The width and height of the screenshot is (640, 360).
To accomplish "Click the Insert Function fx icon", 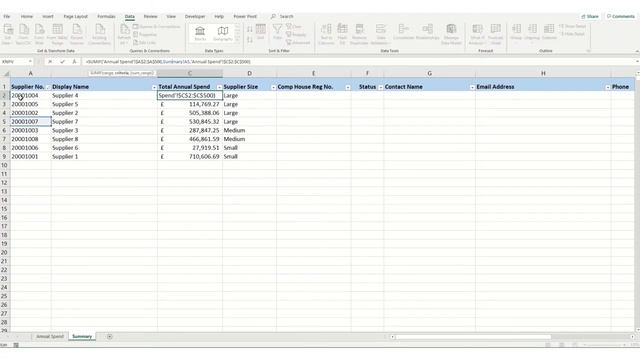I will [74, 62].
